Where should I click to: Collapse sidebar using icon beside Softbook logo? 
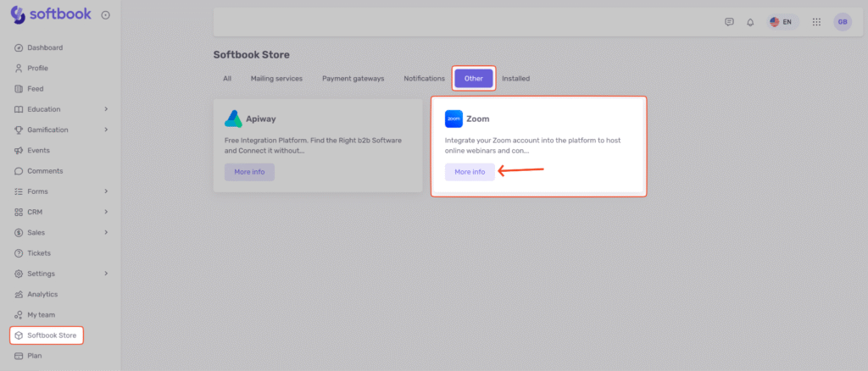[x=105, y=15]
